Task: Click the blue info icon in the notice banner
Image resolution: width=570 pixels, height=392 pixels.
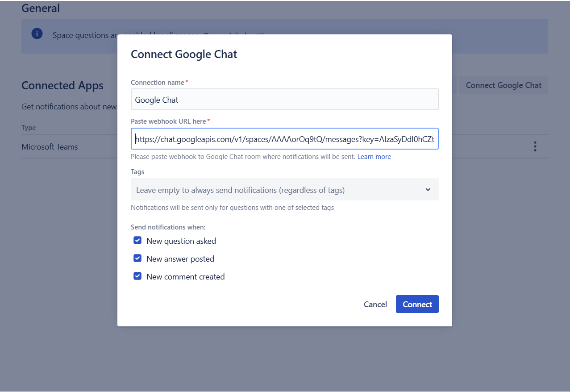Action: [37, 33]
